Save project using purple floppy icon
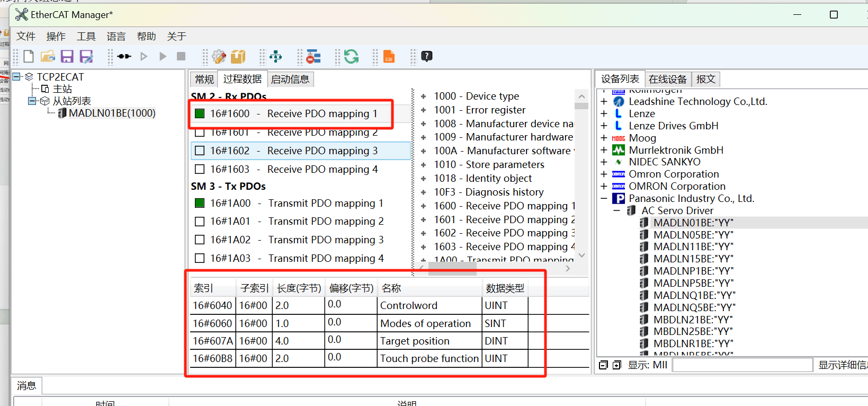 click(67, 56)
